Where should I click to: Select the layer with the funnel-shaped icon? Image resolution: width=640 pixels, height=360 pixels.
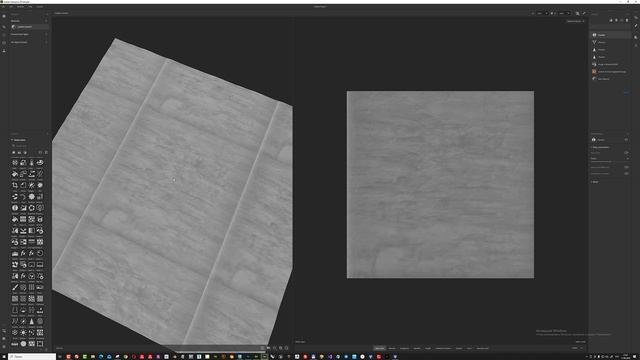pos(610,42)
